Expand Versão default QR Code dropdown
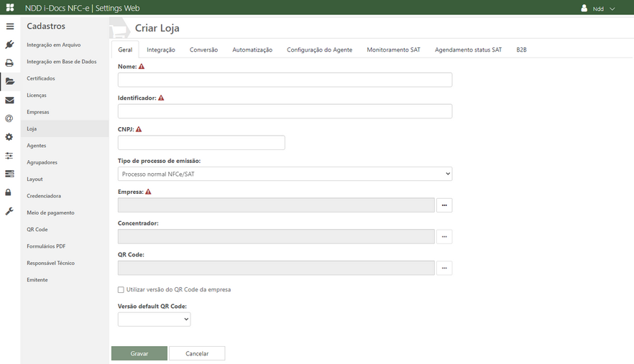This screenshot has width=634, height=364. click(154, 319)
